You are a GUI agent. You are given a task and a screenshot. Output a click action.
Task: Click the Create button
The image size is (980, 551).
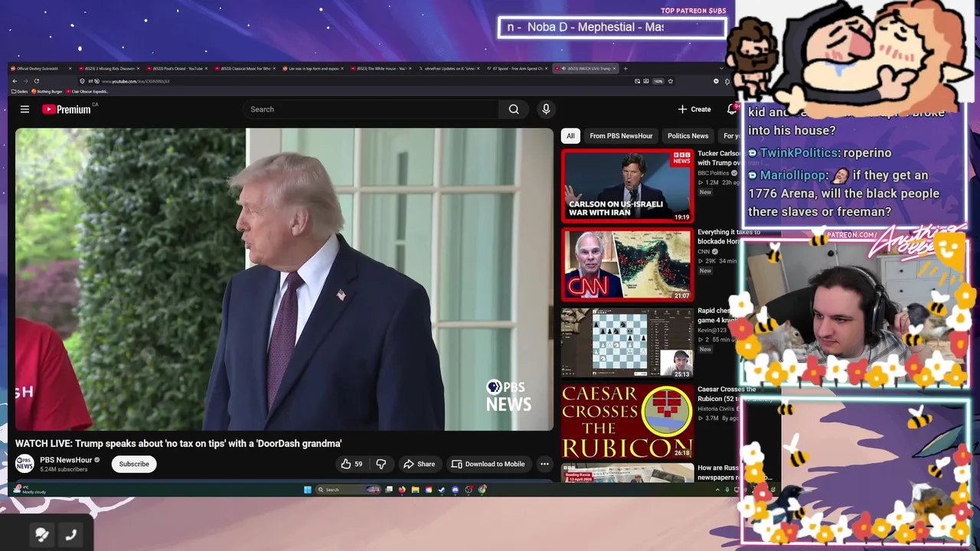[x=694, y=109]
